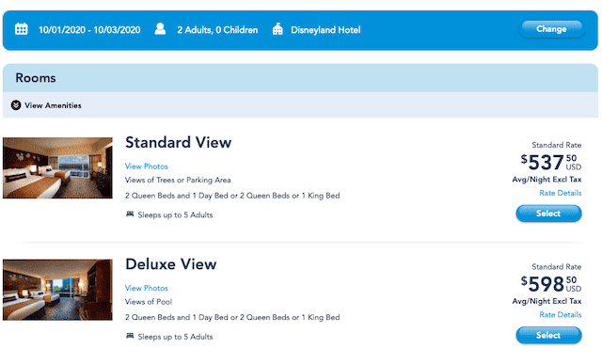Click the Standard View room thumbnail
The height and width of the screenshot is (364, 602).
57,167
